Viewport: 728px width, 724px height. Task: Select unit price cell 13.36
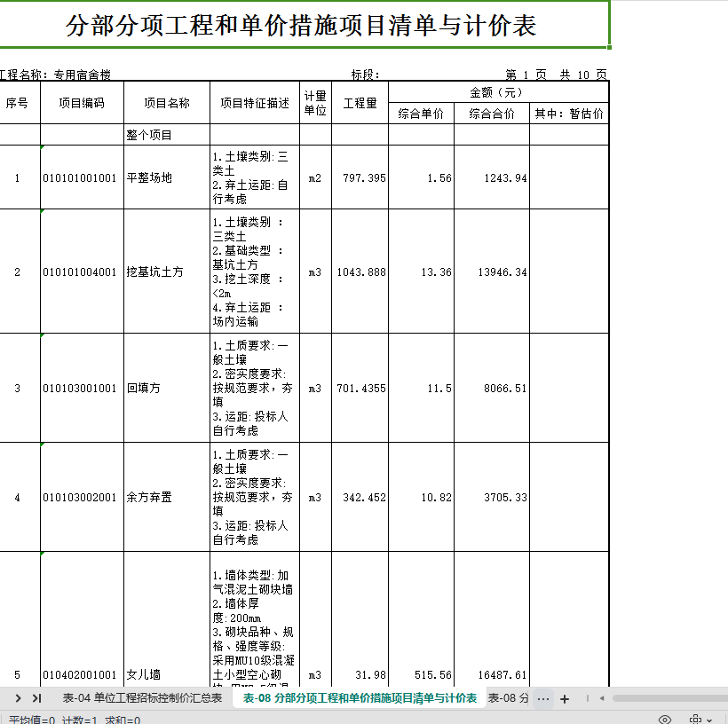[x=421, y=271]
